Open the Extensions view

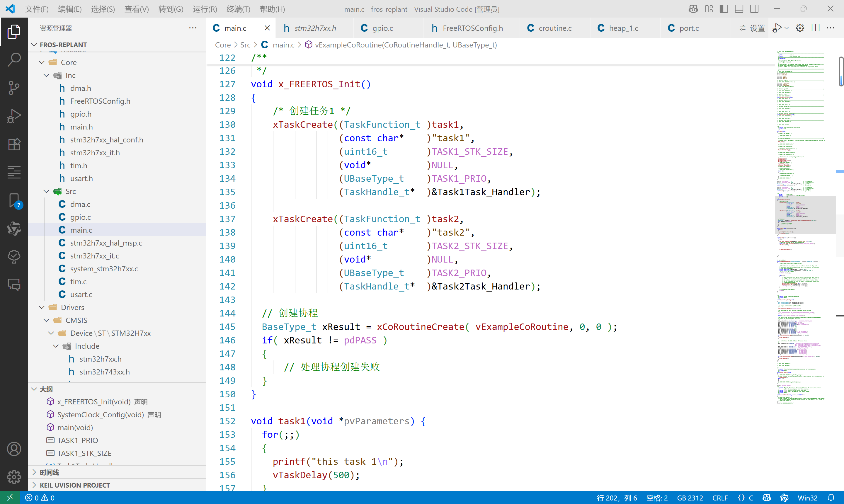[14, 144]
